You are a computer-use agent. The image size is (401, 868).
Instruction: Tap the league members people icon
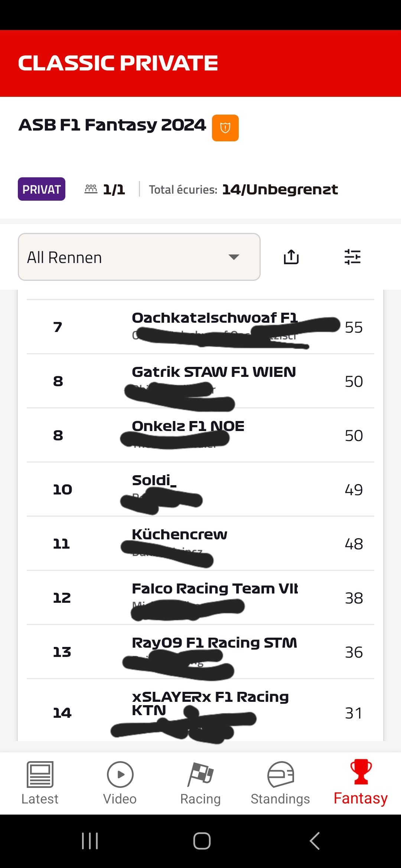click(91, 189)
